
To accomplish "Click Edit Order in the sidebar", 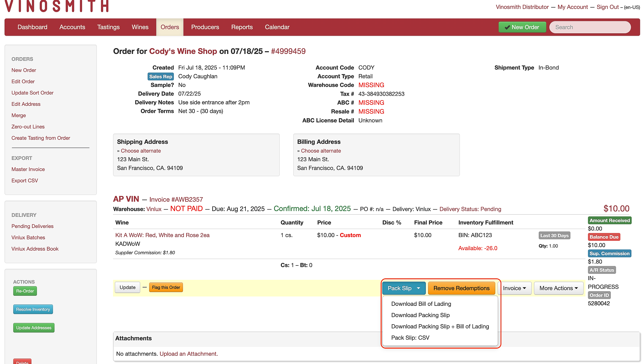I will coord(23,81).
